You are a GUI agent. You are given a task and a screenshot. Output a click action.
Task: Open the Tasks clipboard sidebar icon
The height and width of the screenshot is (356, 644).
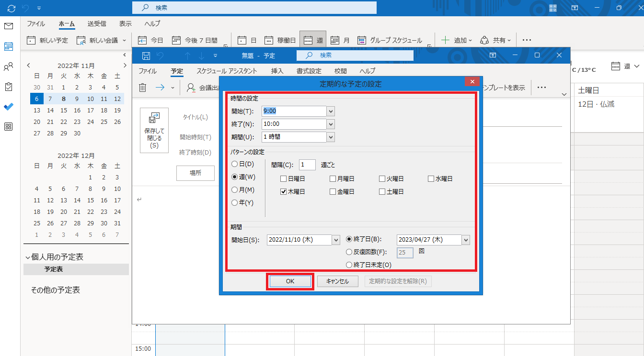click(x=9, y=87)
